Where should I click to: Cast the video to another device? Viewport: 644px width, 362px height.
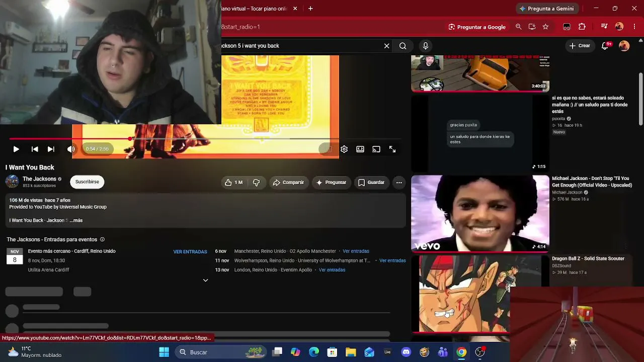pyautogui.click(x=376, y=149)
